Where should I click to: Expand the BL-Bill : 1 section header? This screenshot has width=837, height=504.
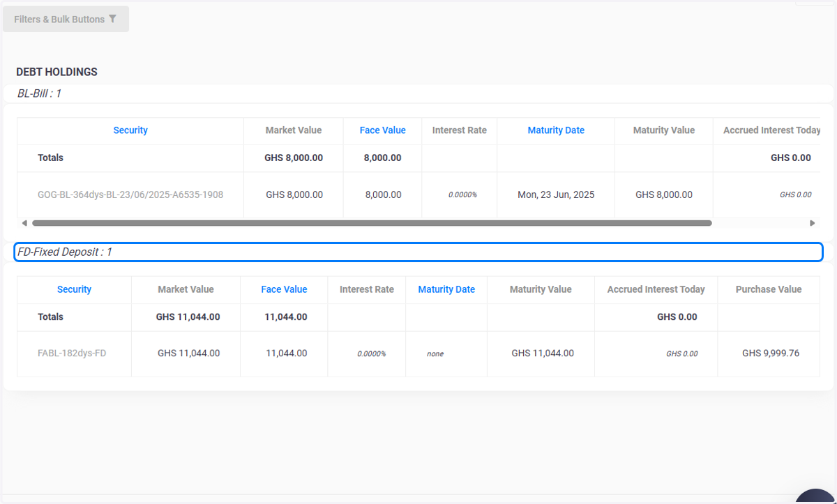pos(418,93)
